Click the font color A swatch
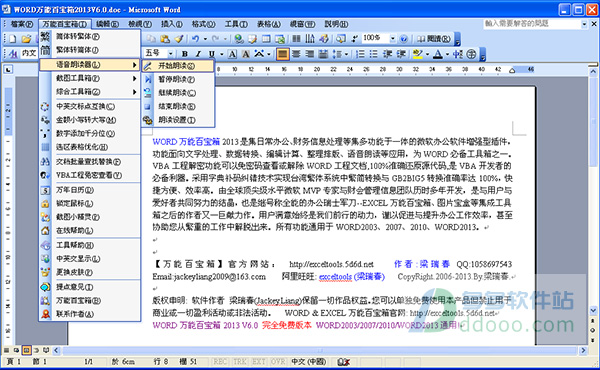 point(438,54)
